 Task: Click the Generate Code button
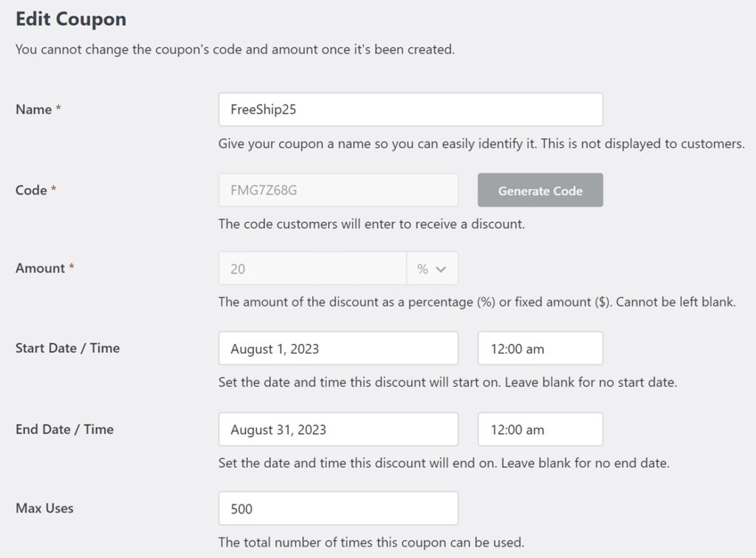(x=540, y=190)
